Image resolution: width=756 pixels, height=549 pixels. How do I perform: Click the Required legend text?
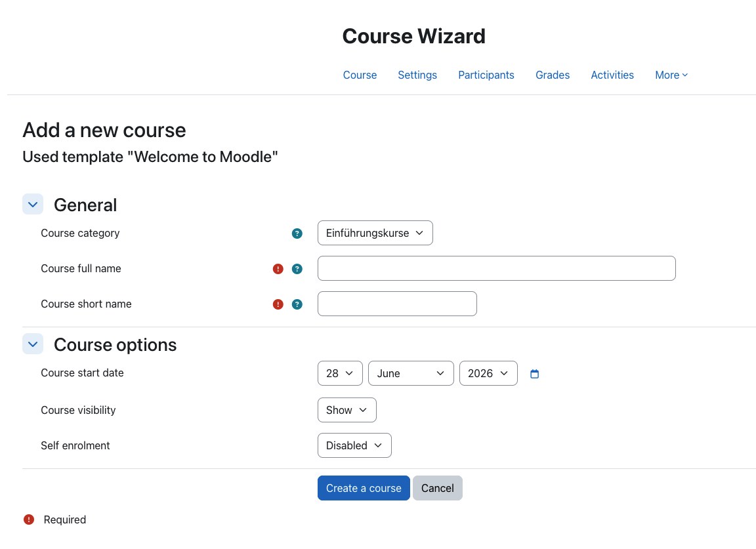point(64,519)
